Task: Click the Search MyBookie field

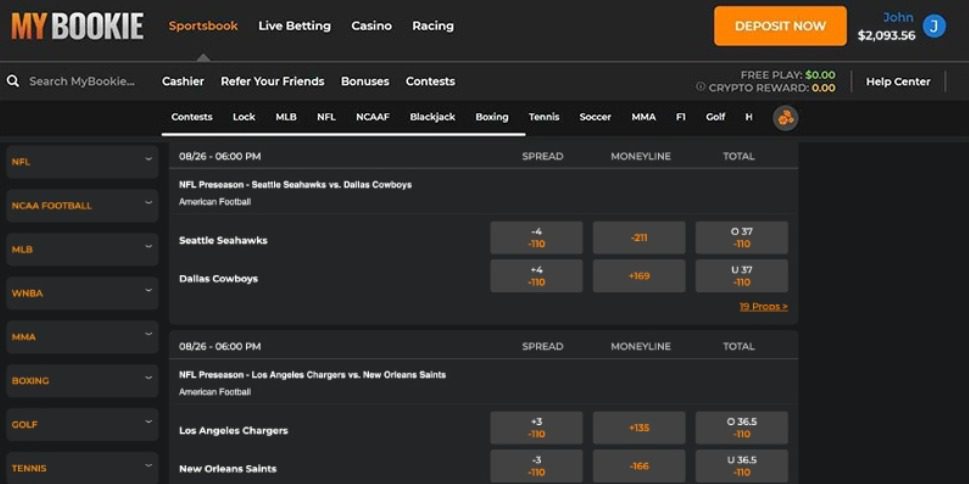Action: 82,82
